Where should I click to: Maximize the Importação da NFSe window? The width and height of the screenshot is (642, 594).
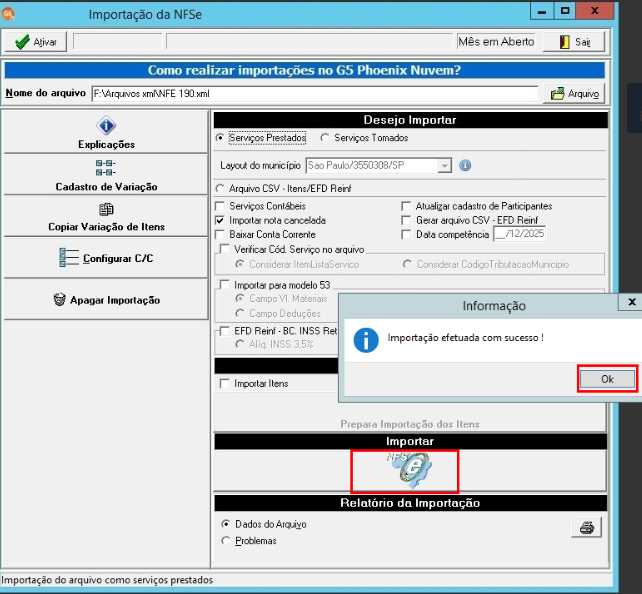coord(565,11)
